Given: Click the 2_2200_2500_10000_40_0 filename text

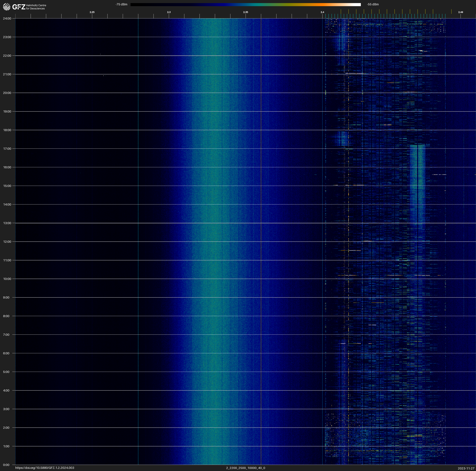Looking at the screenshot, I should 246,468.
